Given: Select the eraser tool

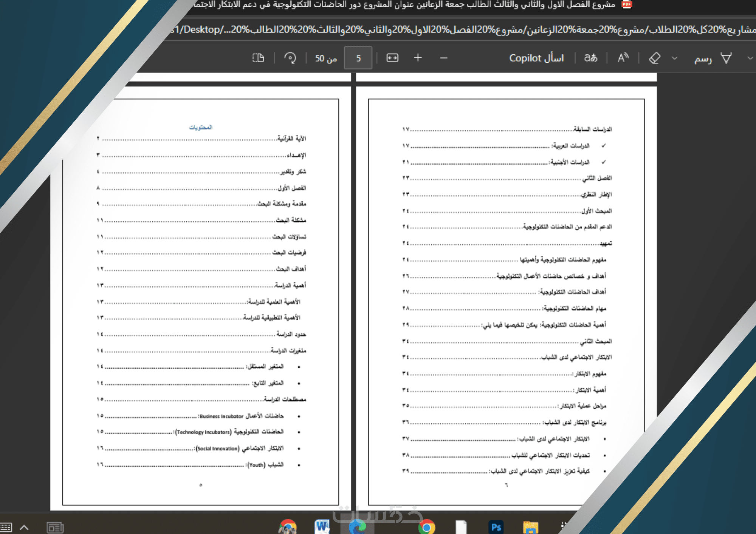Looking at the screenshot, I should click(x=655, y=58).
